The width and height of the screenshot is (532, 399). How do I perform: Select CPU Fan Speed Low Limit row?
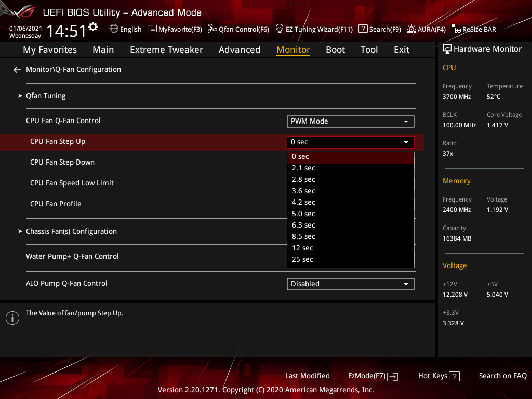(x=72, y=183)
